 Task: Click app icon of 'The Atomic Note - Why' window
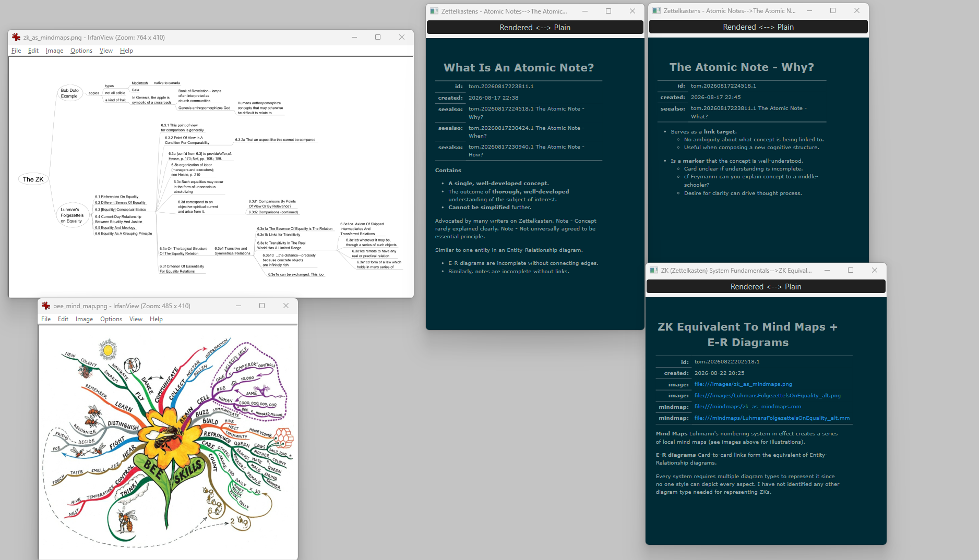(656, 10)
